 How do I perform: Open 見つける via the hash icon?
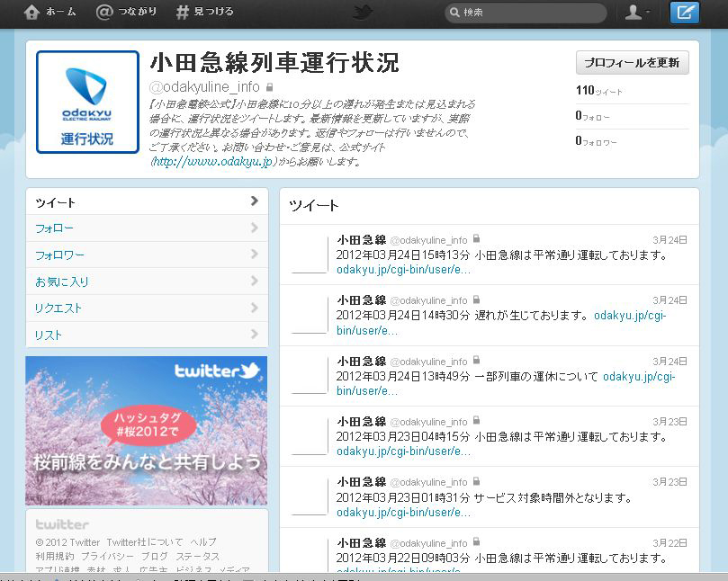coord(183,12)
